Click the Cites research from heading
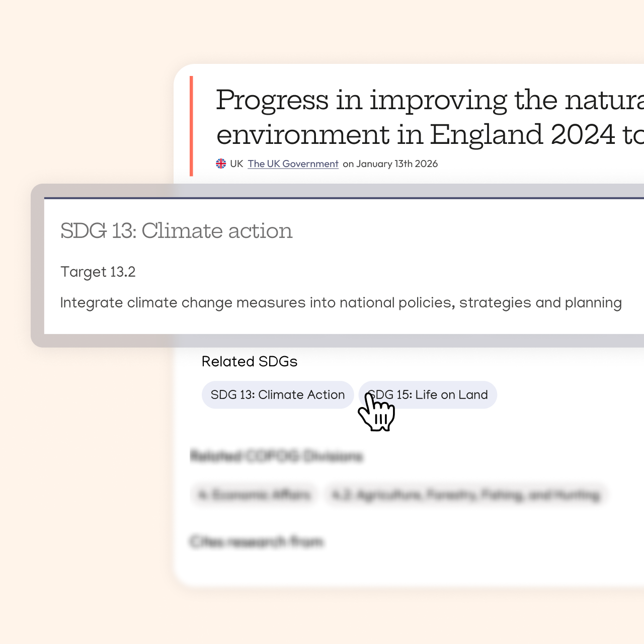Viewport: 644px width, 644px height. (x=257, y=542)
